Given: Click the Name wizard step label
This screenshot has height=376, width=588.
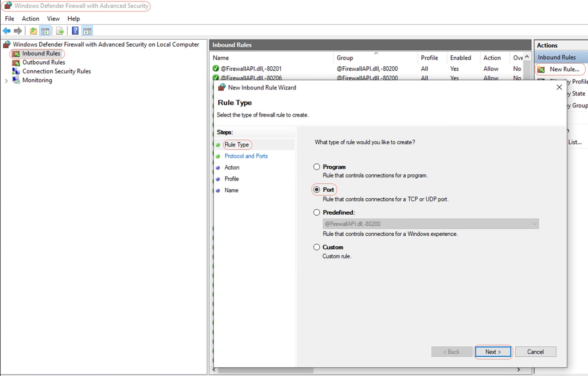Looking at the screenshot, I should click(x=231, y=191).
